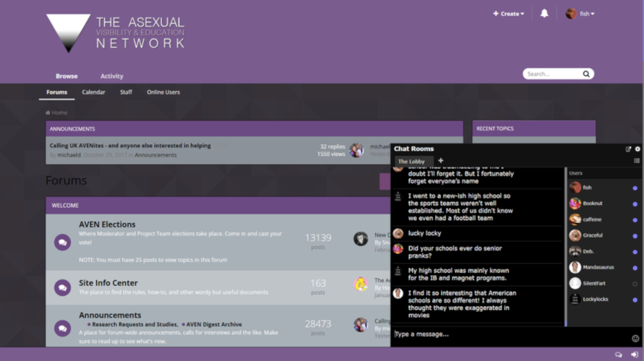Screen dimensions: 644x361
Task: Click the '28473' posts count
Action: point(318,323)
